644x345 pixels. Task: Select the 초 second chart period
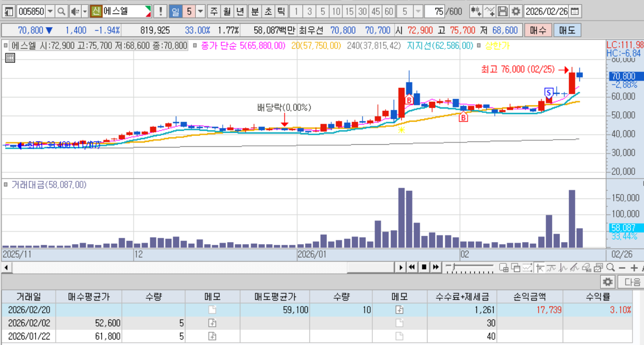[268, 12]
